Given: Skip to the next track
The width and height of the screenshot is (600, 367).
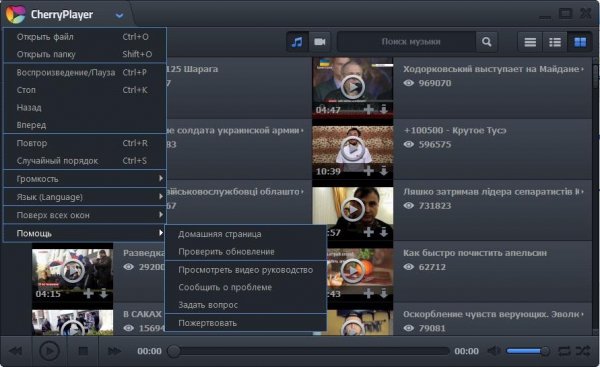Looking at the screenshot, I should click(114, 351).
